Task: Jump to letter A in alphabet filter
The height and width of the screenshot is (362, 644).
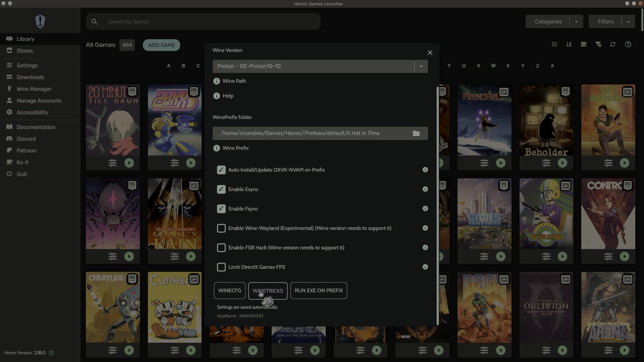Action: 169,66
